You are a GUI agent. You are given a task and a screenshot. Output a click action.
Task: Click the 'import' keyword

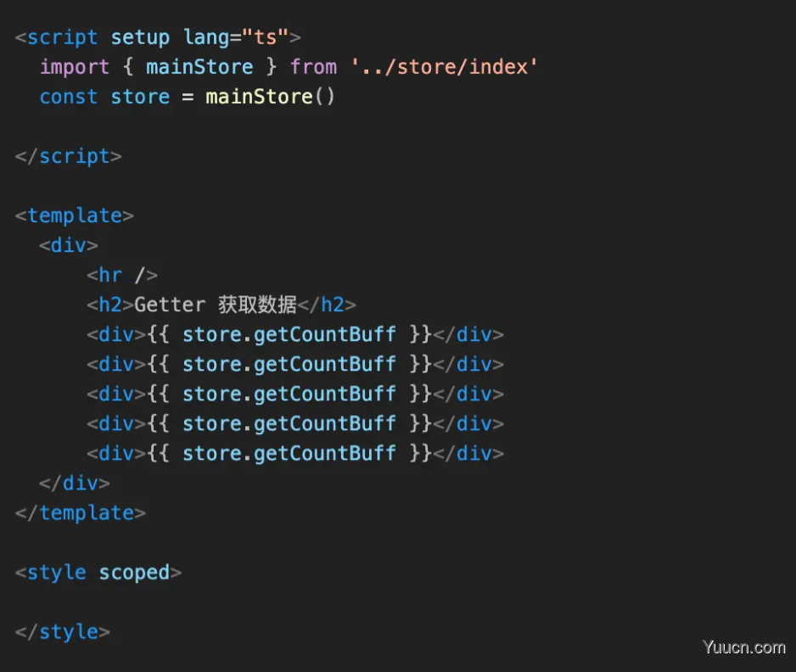pyautogui.click(x=75, y=67)
